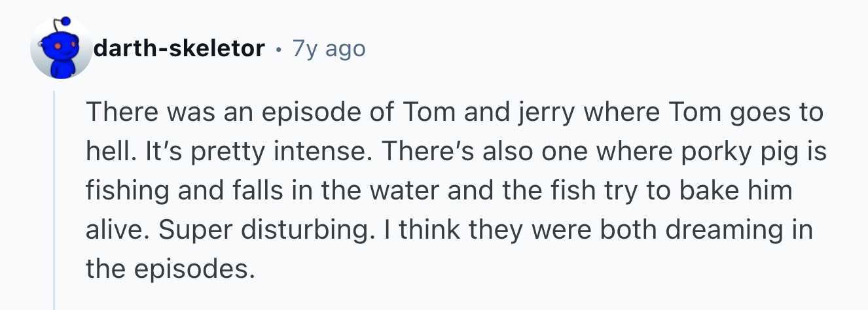The image size is (868, 310).
Task: Open the darth-skeletor user profile link
Action: pos(179,48)
